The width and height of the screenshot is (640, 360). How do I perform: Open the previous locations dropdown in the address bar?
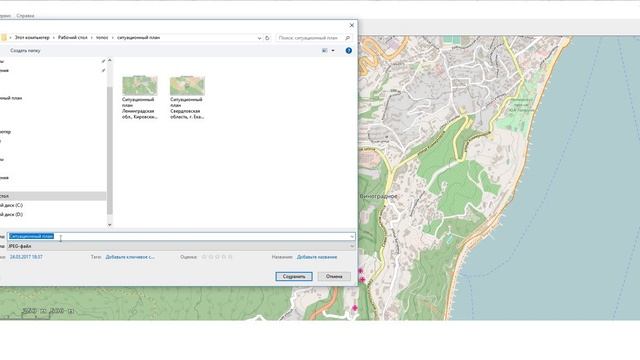(259, 38)
